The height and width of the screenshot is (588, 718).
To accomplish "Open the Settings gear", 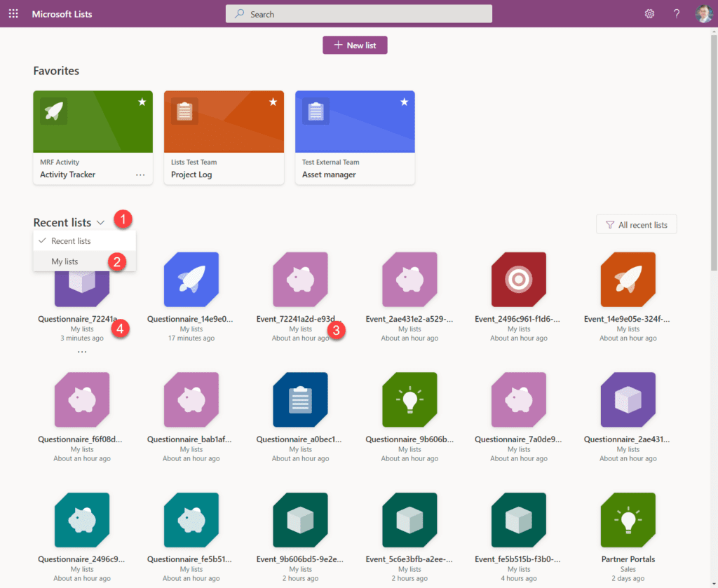I will click(x=649, y=14).
